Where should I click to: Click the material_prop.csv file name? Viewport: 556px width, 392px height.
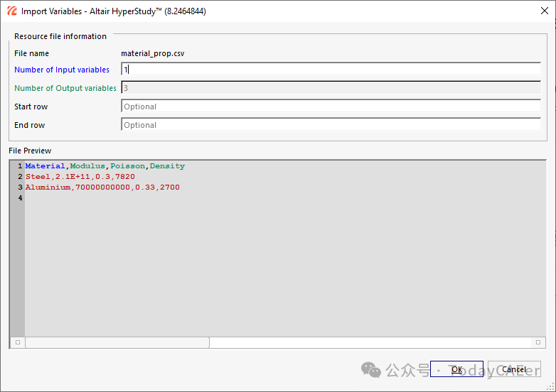pyautogui.click(x=152, y=53)
